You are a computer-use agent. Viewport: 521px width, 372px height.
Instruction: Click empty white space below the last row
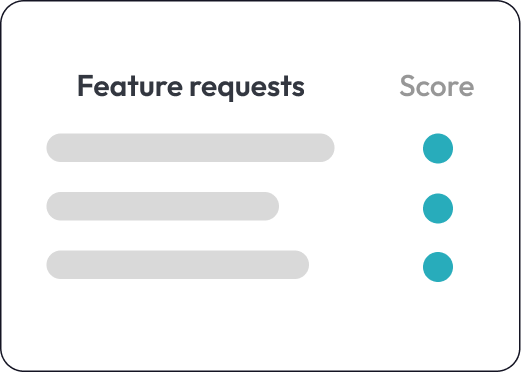pos(260,323)
